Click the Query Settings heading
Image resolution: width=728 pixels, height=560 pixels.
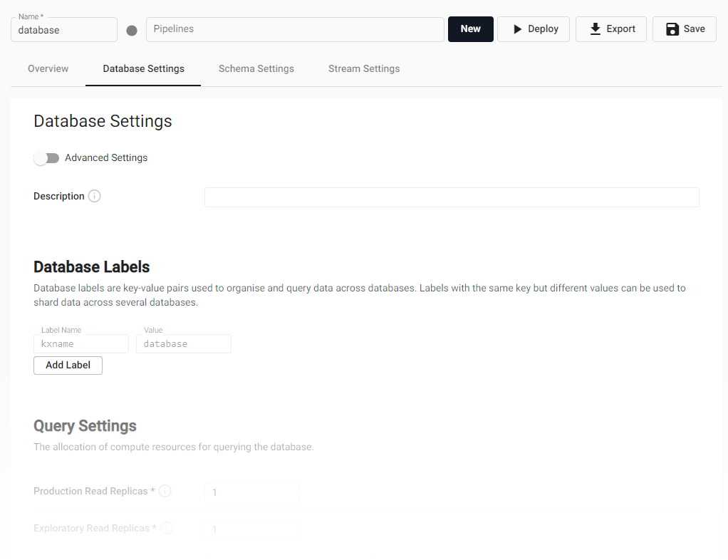[85, 426]
